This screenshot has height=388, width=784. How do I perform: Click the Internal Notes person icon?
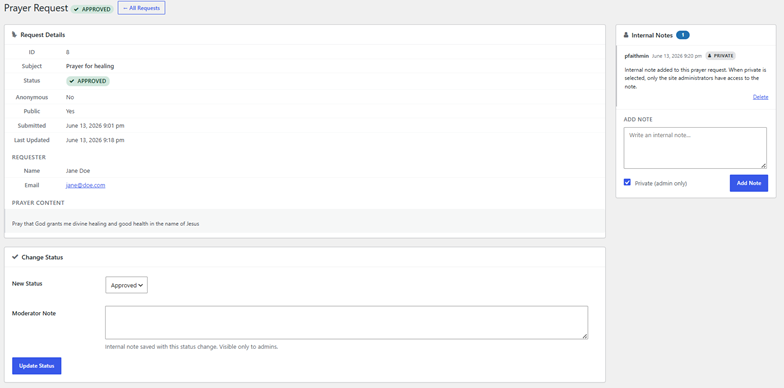pyautogui.click(x=626, y=36)
